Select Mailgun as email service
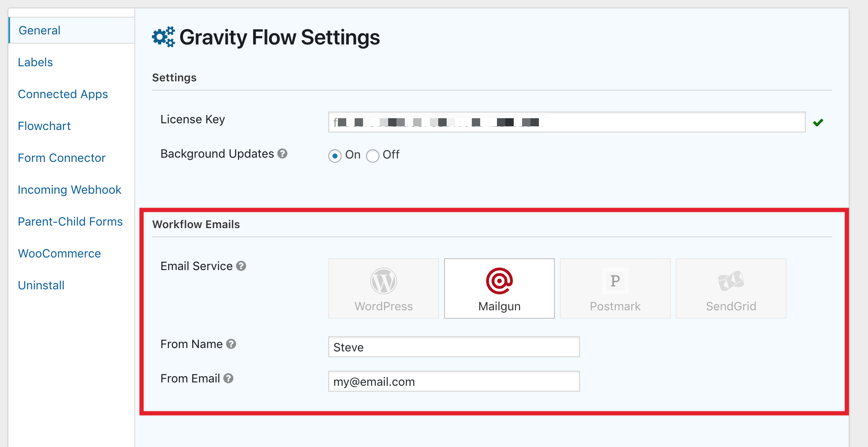The width and height of the screenshot is (868, 447). pos(499,288)
